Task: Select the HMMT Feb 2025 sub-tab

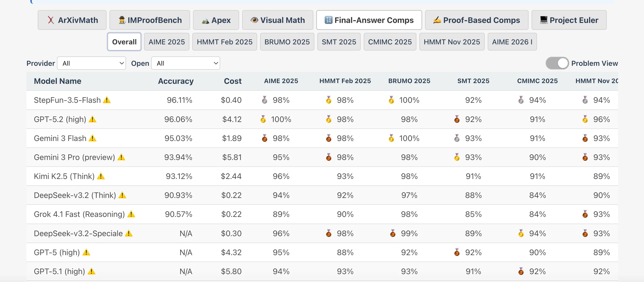Action: coord(225,42)
